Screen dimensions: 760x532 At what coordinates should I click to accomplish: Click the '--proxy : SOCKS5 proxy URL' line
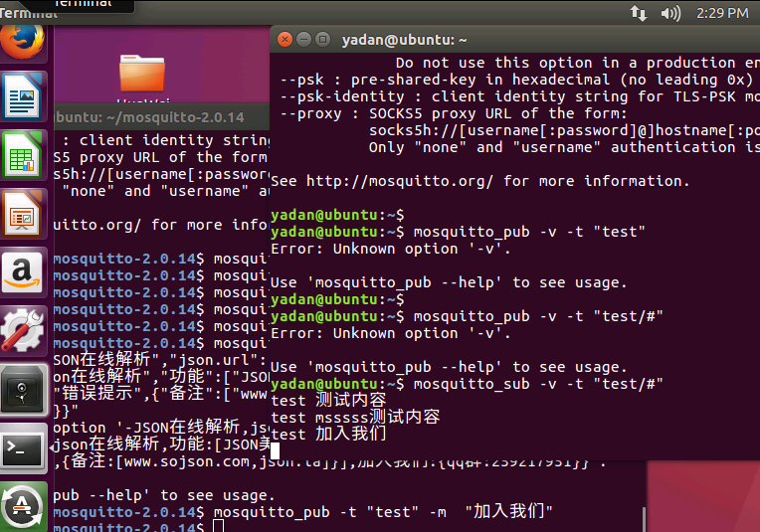click(454, 113)
